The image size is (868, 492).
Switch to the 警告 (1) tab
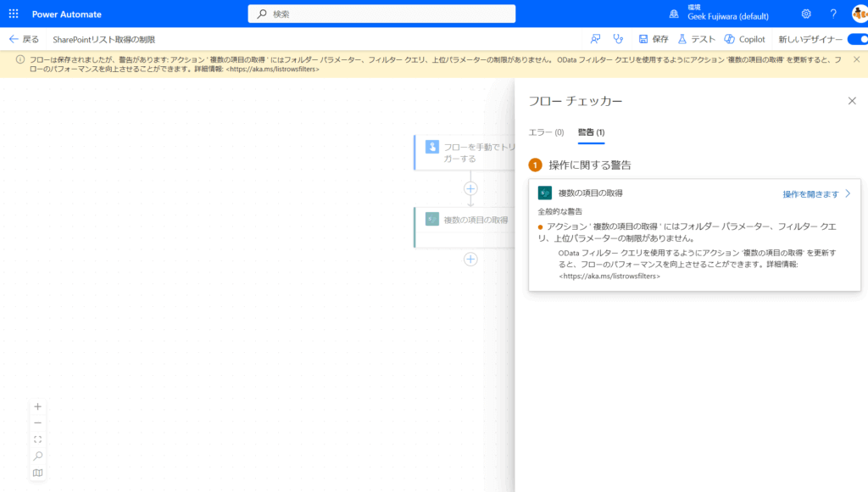tap(591, 131)
